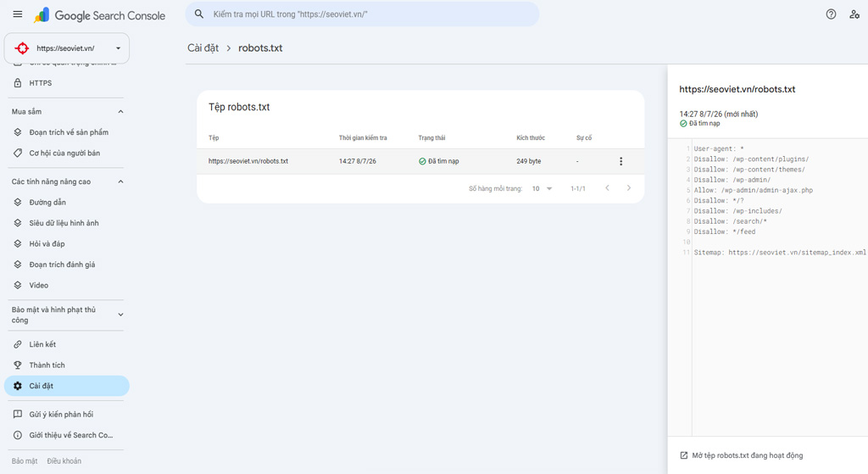868x474 pixels.
Task: Click the Thành tích trophy icon
Action: point(18,365)
